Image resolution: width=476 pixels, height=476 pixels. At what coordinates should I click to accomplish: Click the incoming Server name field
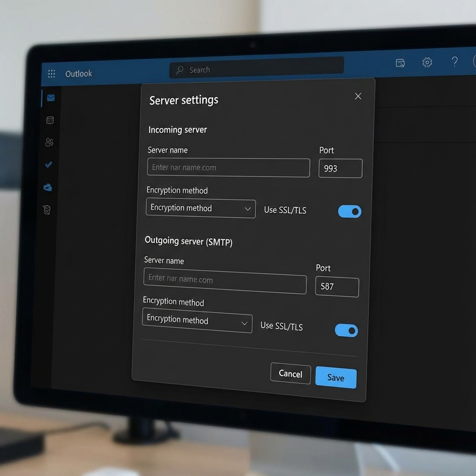tap(228, 168)
